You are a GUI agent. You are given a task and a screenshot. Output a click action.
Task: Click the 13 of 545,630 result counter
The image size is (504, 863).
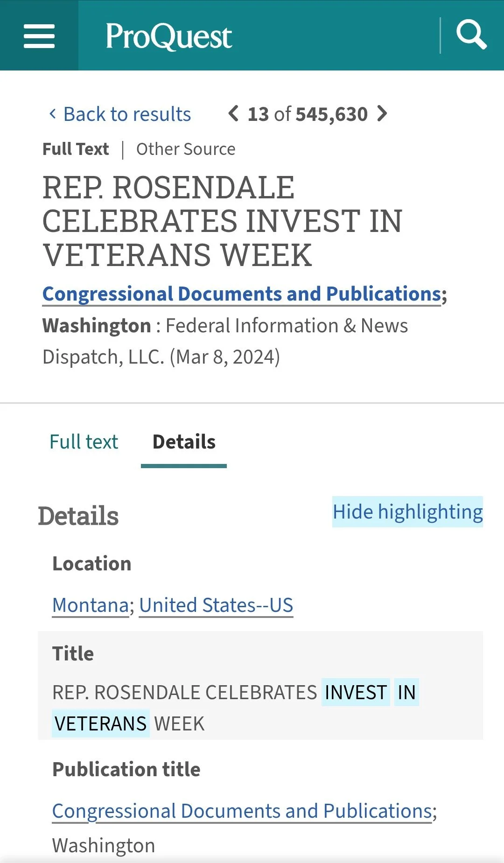(308, 114)
